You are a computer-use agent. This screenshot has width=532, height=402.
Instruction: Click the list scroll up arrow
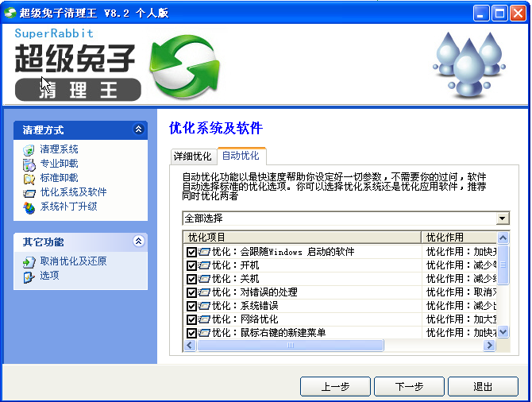503,238
